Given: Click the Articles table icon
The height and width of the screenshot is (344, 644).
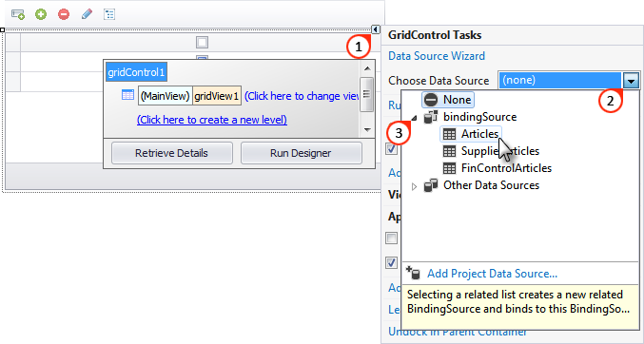Looking at the screenshot, I should pos(449,134).
